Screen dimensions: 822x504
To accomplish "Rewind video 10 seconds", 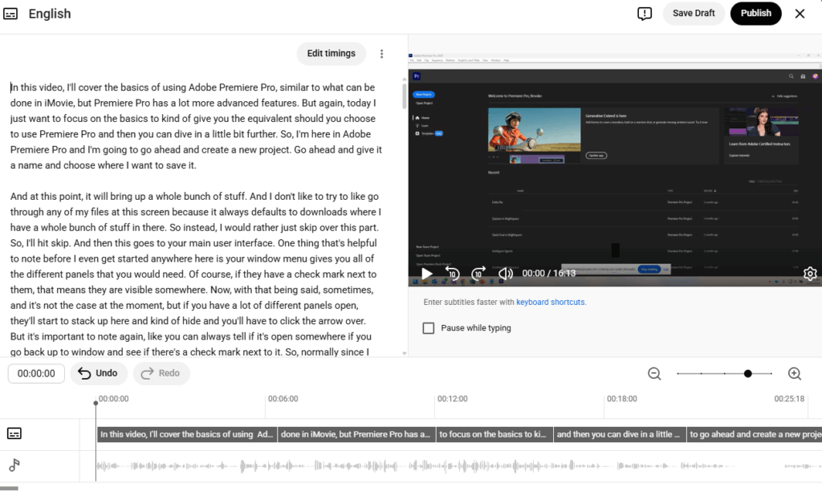I will [x=453, y=274].
